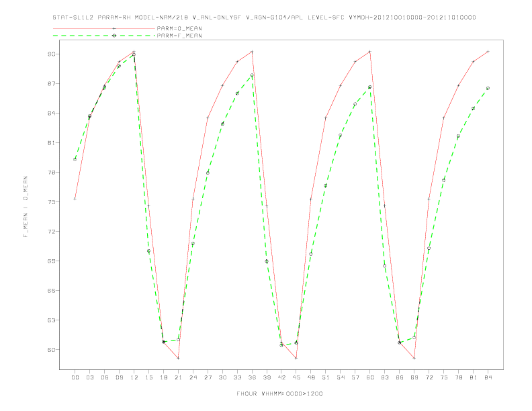Click the PARM=O_MEAN legend label
This screenshot has height=411, width=532.
tap(179, 28)
